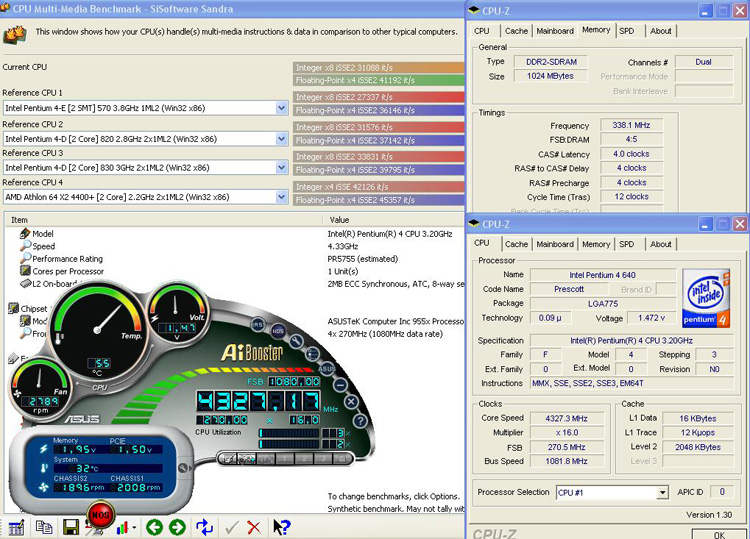The image size is (750, 539).
Task: Click the Copy icon in Sandra toolbar
Action: click(x=44, y=527)
